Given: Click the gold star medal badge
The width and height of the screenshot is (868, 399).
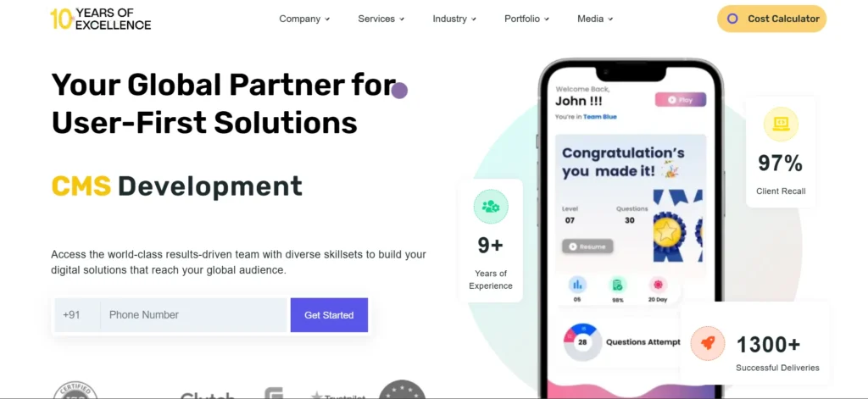Looking at the screenshot, I should click(666, 232).
